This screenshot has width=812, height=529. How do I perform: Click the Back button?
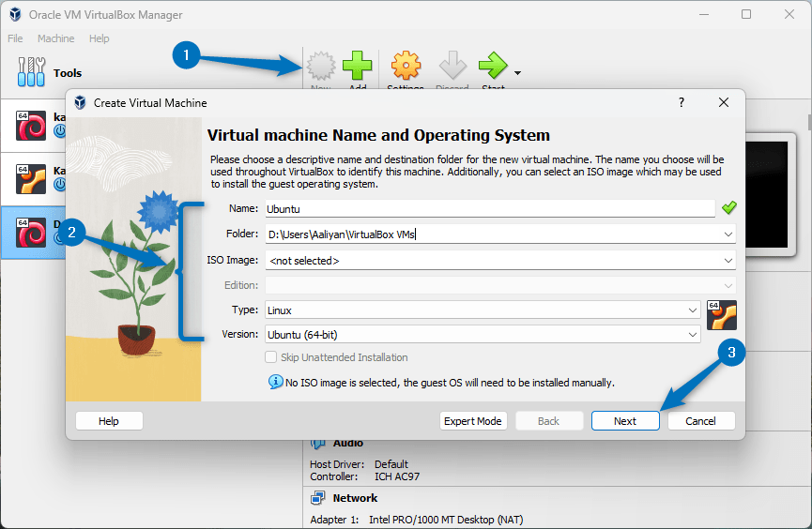click(548, 421)
